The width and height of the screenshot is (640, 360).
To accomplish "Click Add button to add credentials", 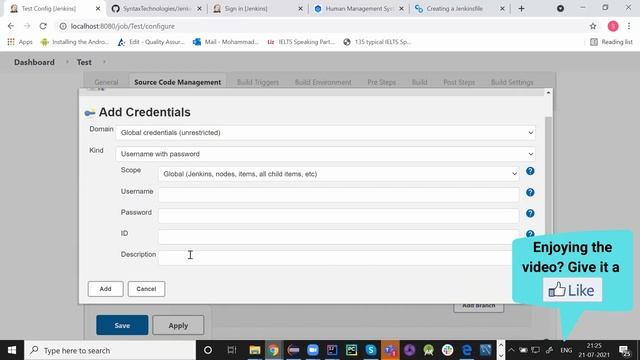I will point(105,289).
